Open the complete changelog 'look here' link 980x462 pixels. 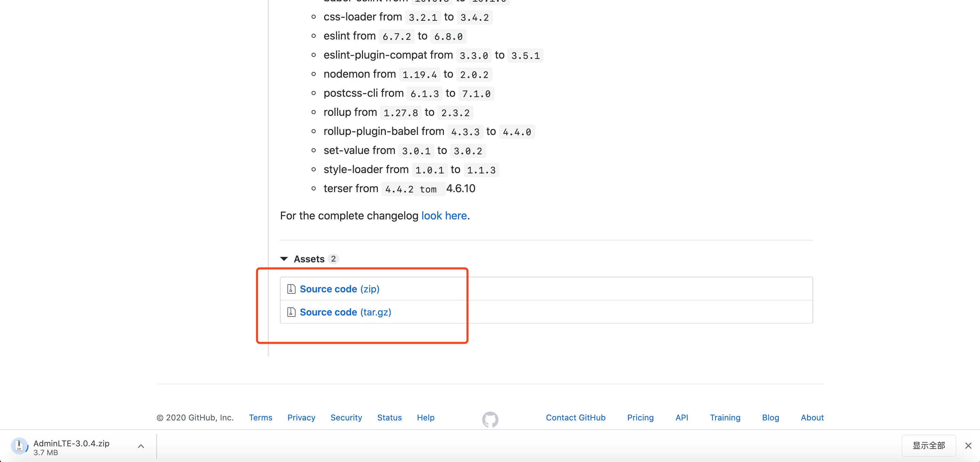point(444,216)
